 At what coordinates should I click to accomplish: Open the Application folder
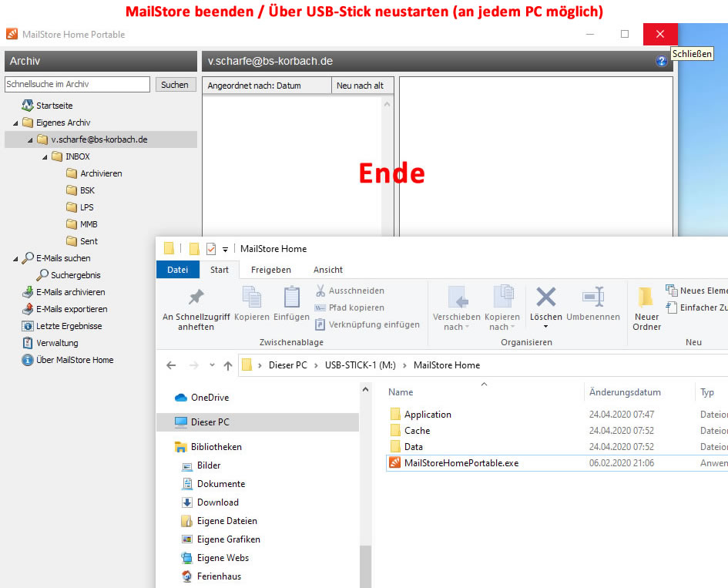[421, 415]
